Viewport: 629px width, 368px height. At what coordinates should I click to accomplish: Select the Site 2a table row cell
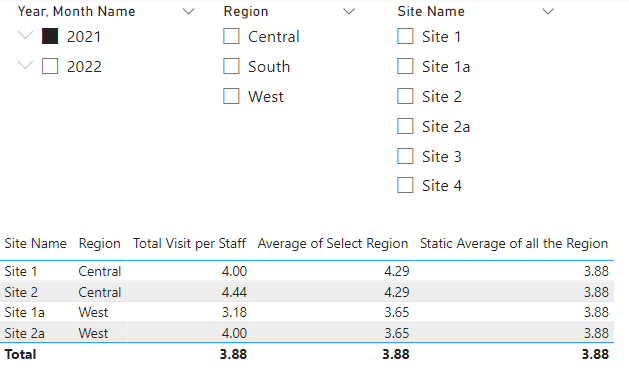coord(24,333)
